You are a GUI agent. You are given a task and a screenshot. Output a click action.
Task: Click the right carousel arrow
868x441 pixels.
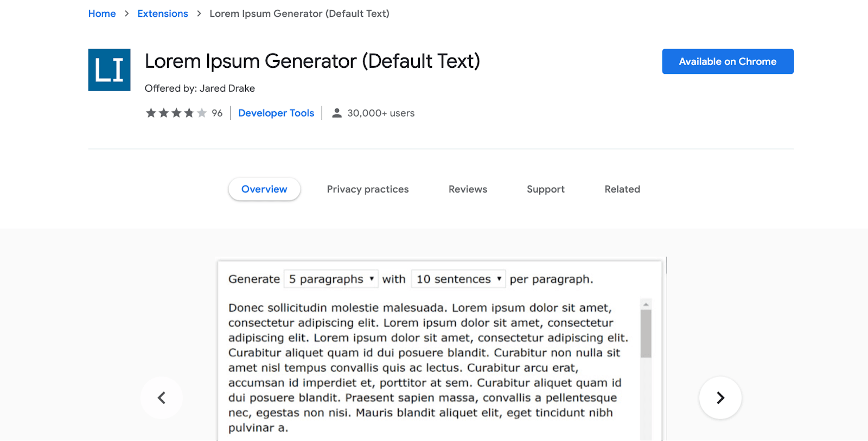(x=720, y=398)
